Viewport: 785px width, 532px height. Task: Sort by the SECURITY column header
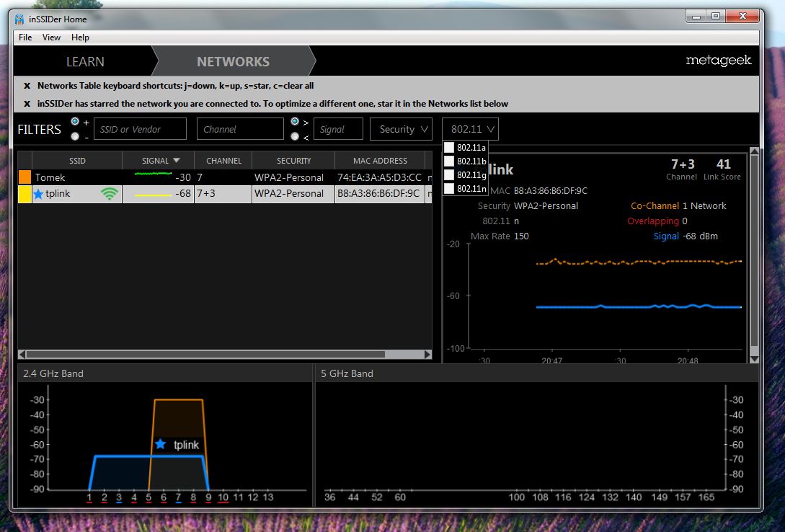click(293, 161)
